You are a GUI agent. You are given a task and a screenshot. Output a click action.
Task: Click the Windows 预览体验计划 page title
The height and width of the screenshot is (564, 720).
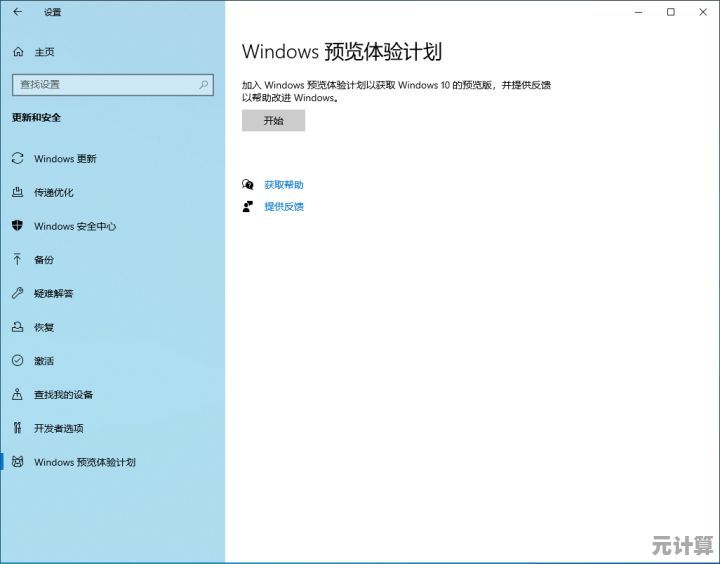tap(342, 51)
